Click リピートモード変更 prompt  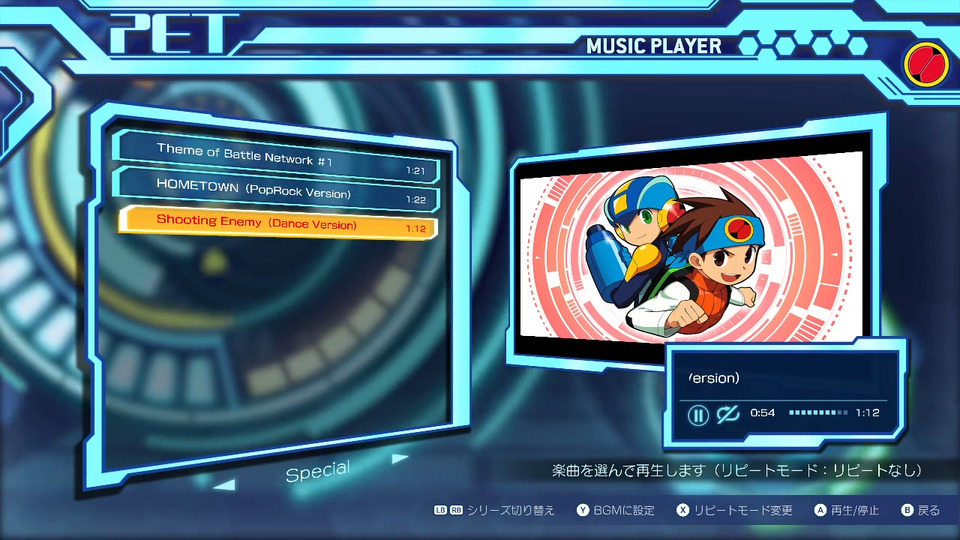[x=743, y=510]
